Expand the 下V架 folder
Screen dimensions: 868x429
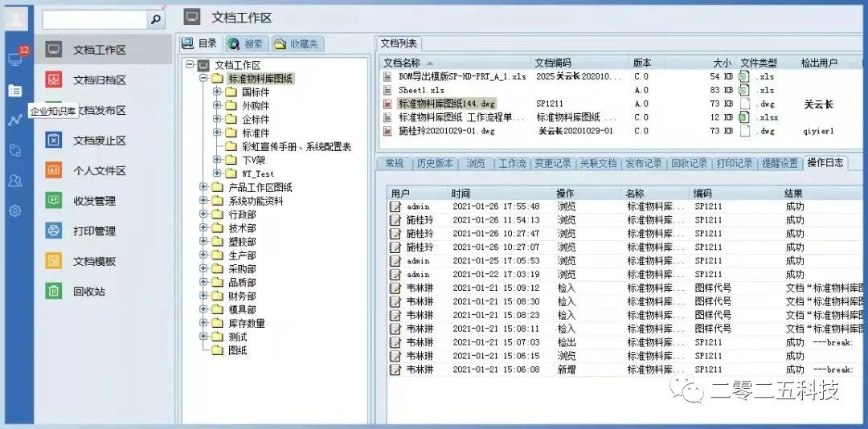[x=217, y=160]
